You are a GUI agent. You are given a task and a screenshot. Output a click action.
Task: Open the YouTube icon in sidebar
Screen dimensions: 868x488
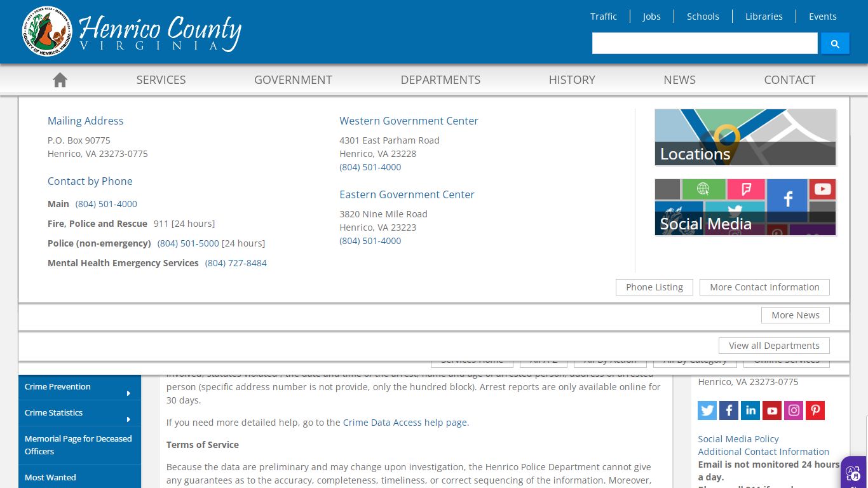tap(772, 410)
